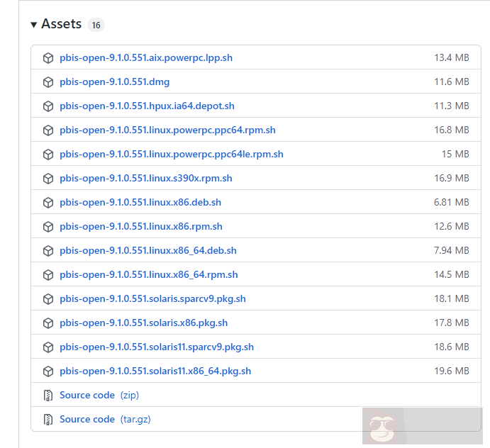Download Source code (zip)

(99, 396)
